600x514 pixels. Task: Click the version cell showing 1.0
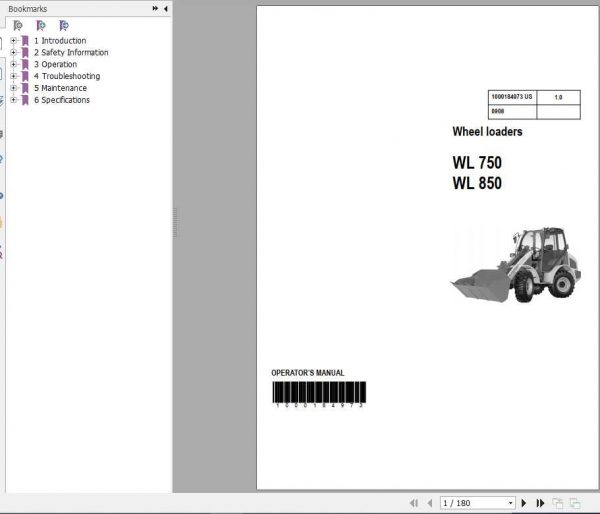[558, 97]
